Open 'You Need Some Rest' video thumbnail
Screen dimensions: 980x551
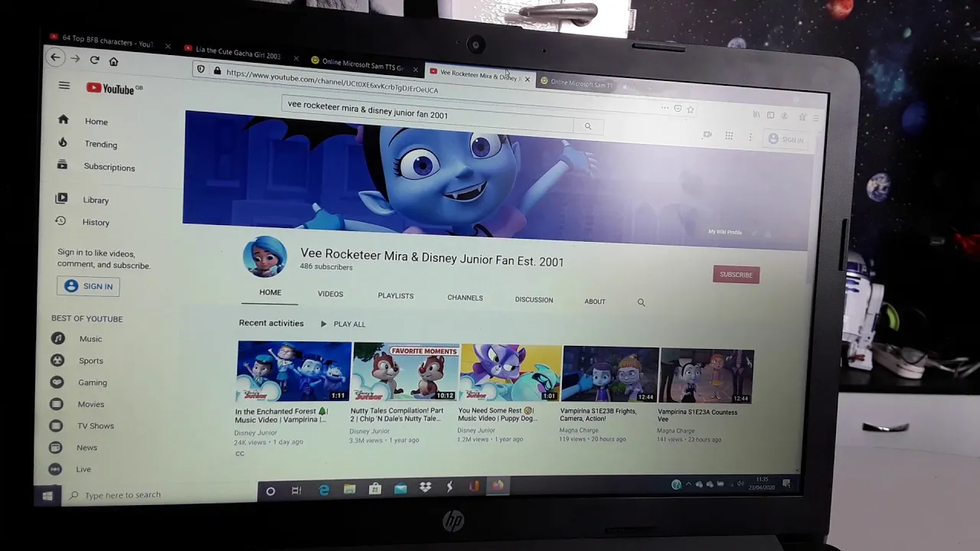511,373
